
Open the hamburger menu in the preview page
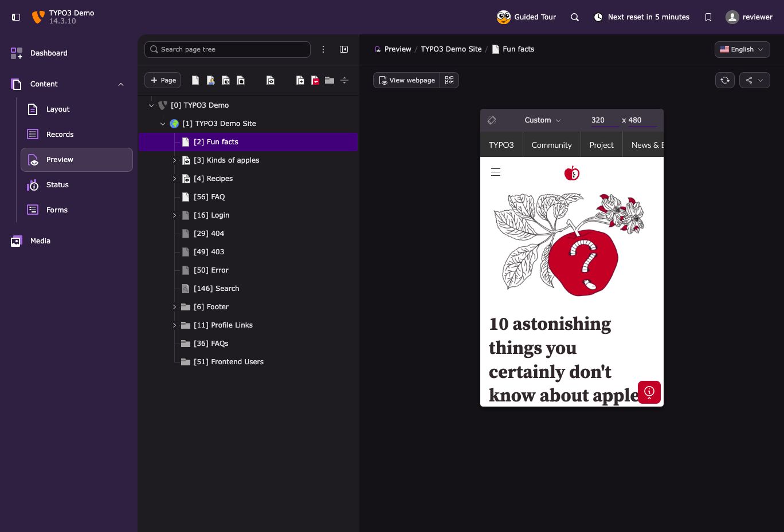(x=496, y=172)
